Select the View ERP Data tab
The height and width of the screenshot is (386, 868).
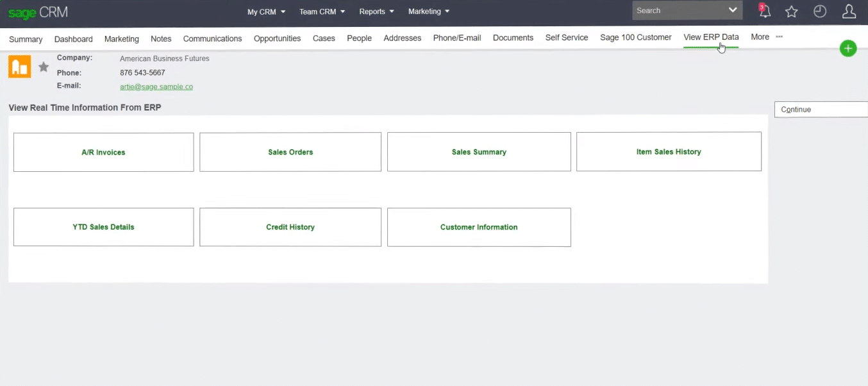point(711,37)
